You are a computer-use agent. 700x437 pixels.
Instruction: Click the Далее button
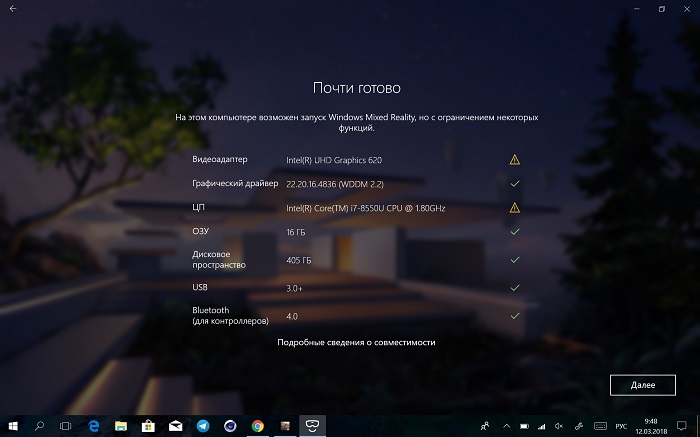point(643,385)
